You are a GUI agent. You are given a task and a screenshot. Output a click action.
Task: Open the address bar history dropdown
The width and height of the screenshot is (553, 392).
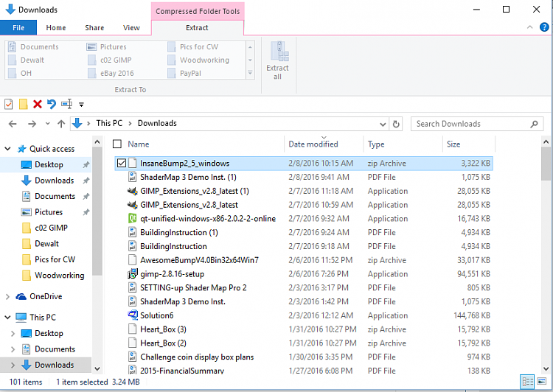pos(383,124)
